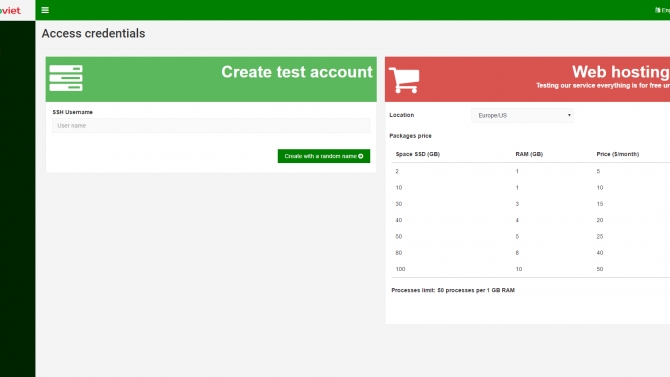This screenshot has height=377, width=670.
Task: Click Create with a random name button
Action: tap(324, 156)
